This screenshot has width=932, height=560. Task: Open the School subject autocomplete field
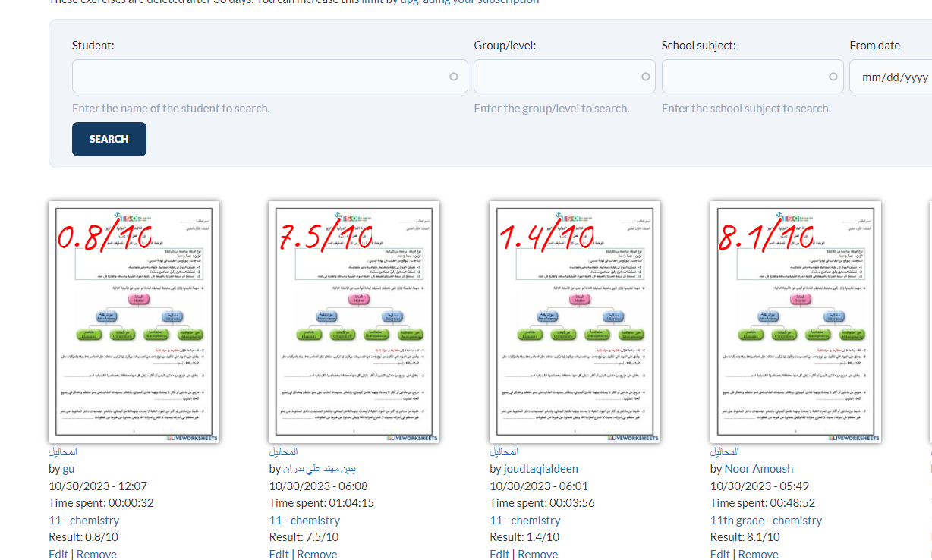point(746,77)
